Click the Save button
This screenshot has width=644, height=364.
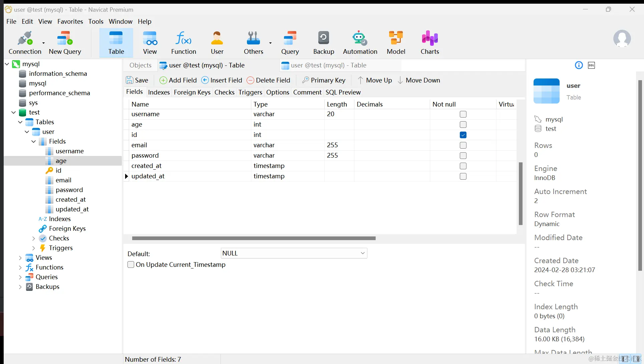[x=137, y=80]
